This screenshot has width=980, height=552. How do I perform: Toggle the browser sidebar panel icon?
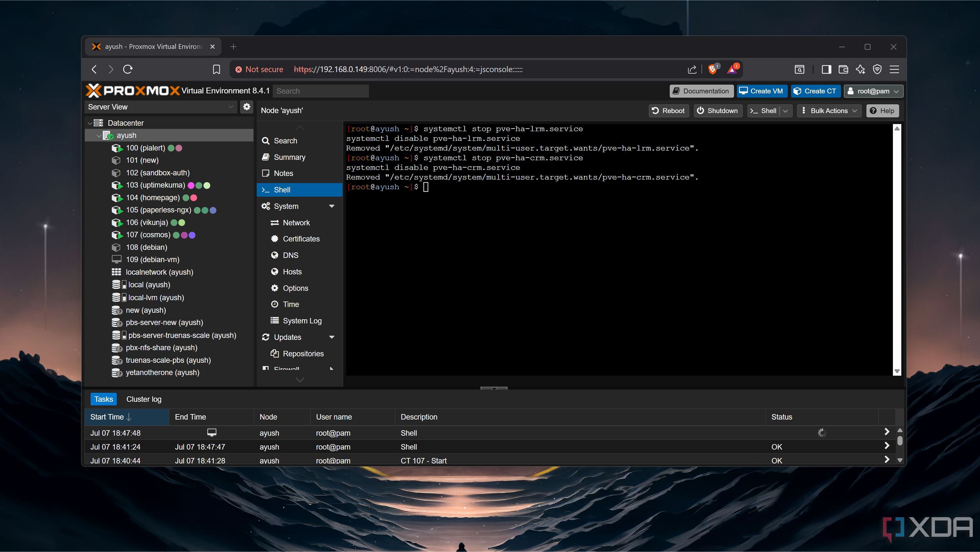pos(826,69)
